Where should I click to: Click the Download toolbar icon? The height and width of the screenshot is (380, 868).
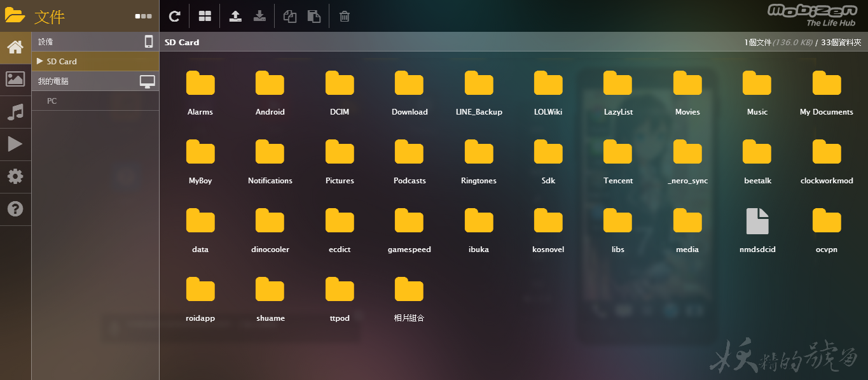click(259, 16)
